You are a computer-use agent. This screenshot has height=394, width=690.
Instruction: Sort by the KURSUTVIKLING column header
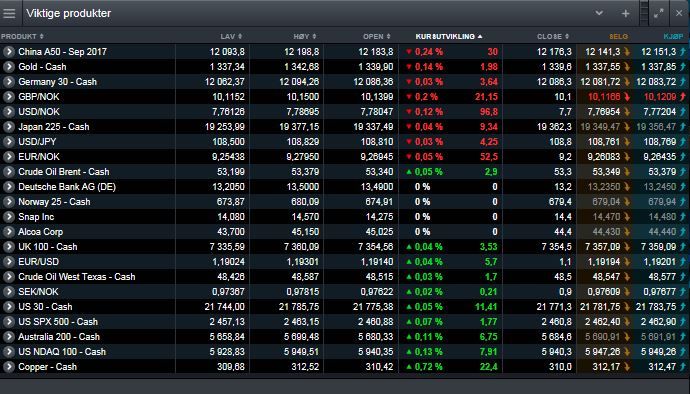pos(448,37)
